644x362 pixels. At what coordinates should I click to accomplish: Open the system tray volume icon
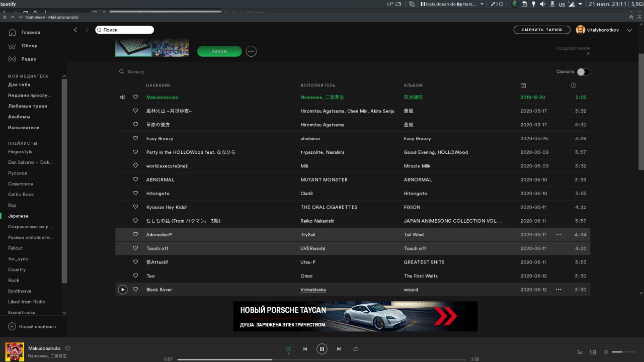click(542, 4)
